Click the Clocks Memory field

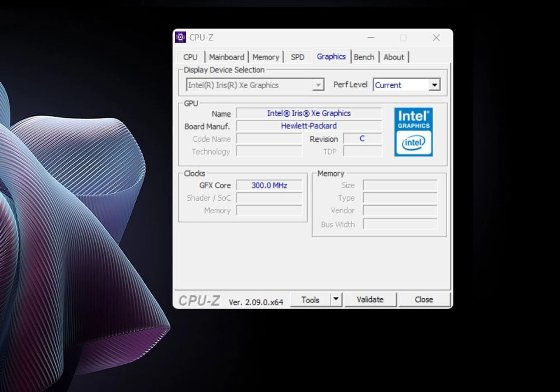click(269, 210)
